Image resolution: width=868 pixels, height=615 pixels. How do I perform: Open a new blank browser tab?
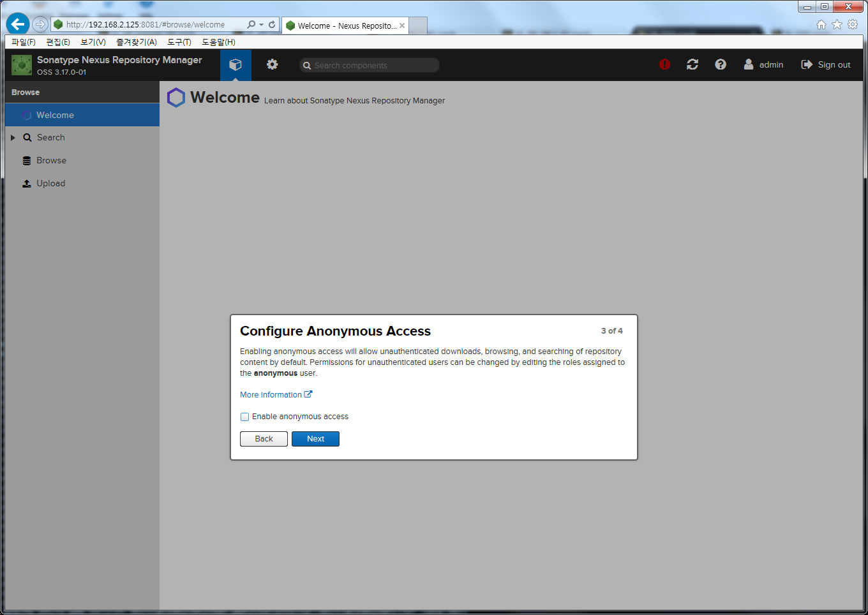(418, 26)
